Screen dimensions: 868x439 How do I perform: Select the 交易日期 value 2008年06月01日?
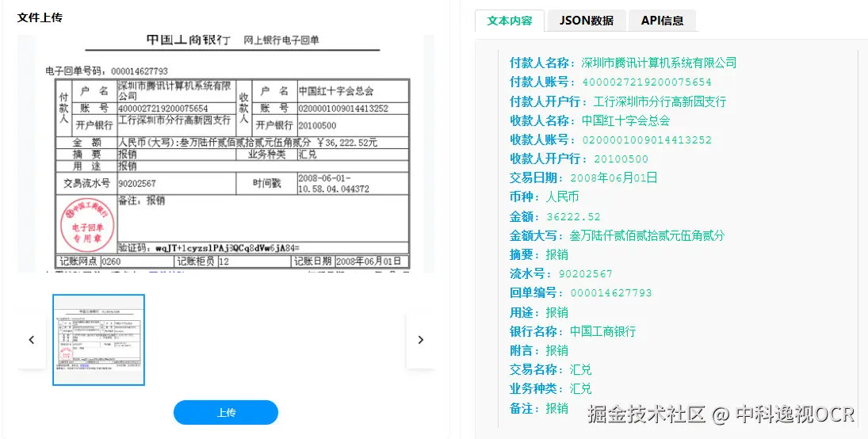click(x=614, y=178)
